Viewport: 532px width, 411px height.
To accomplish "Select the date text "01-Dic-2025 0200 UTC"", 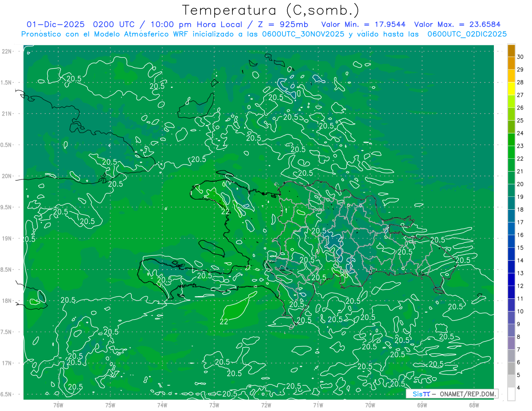I will (x=80, y=24).
